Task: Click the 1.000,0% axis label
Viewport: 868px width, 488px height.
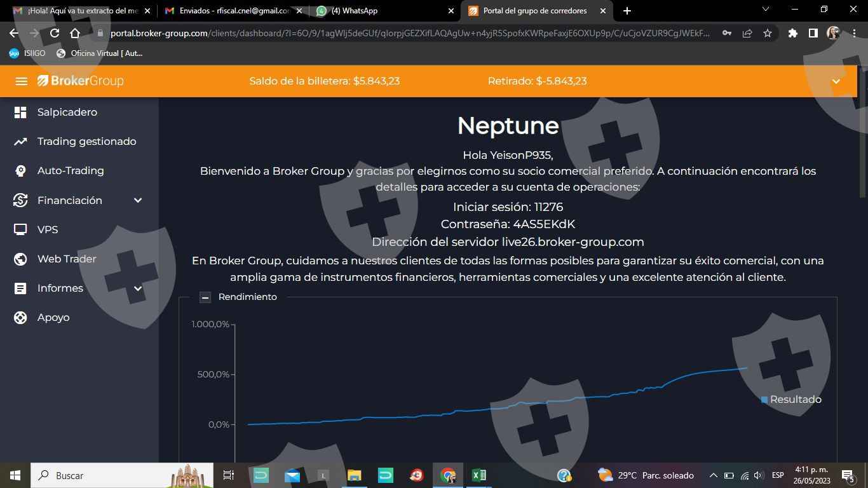Action: pyautogui.click(x=210, y=324)
